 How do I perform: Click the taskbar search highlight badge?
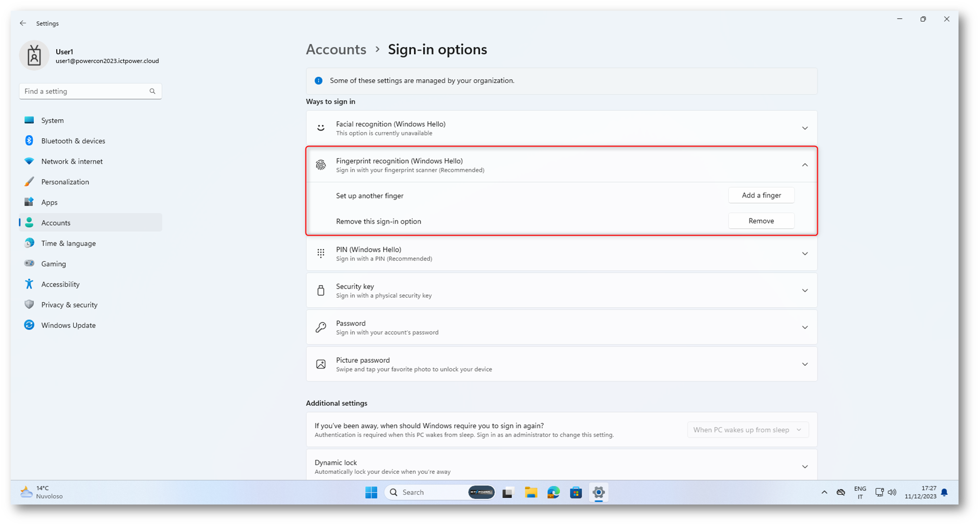tap(481, 492)
